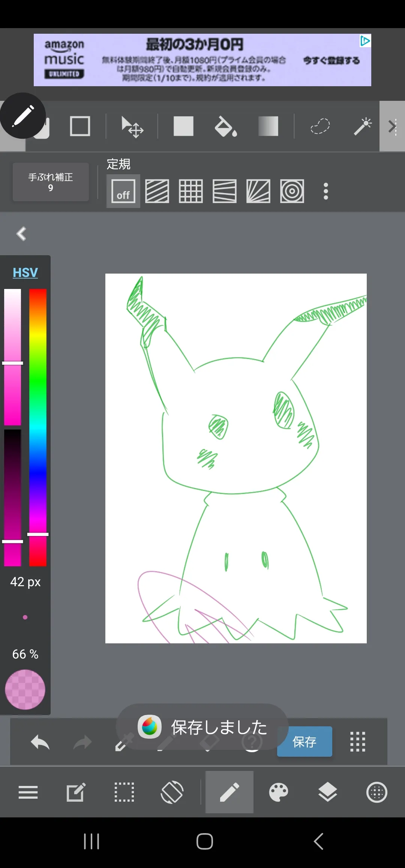The image size is (405, 868).
Task: Choose the move and transform tool
Action: [x=132, y=127]
